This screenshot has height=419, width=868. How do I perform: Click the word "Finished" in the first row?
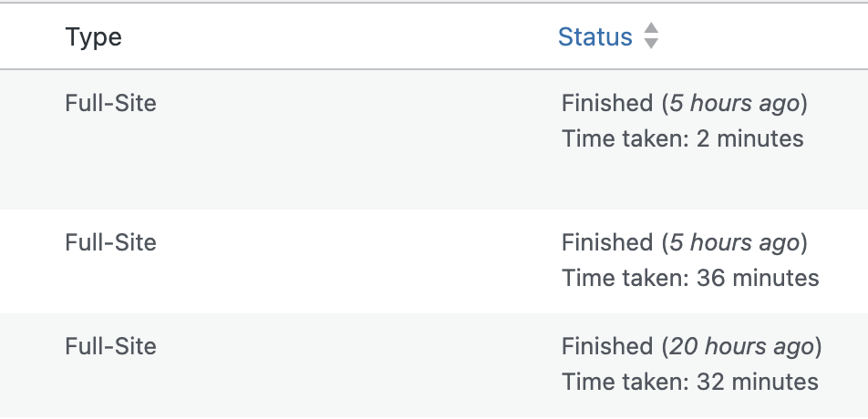(x=607, y=103)
